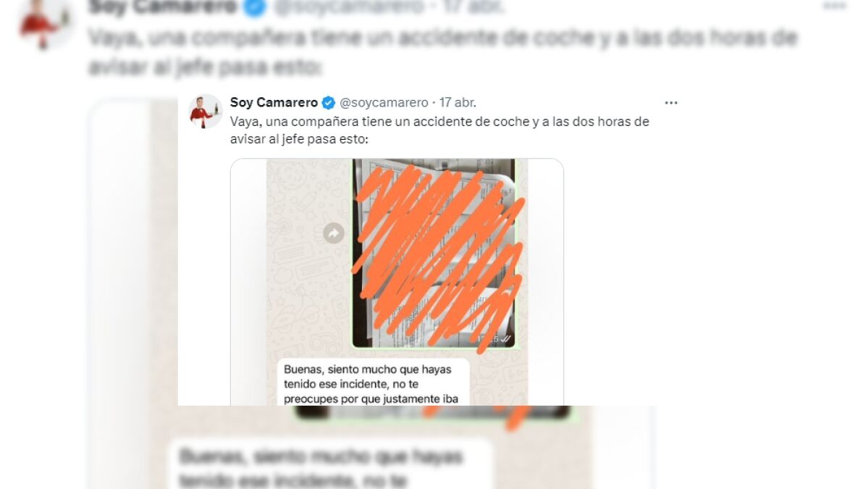Visit the sharp @soycamarero handle link

click(x=384, y=102)
